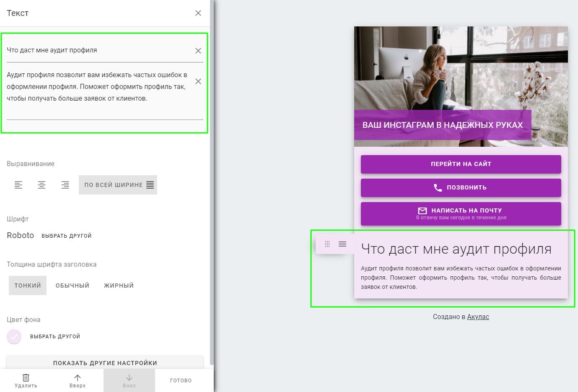This screenshot has width=578, height=392.
Task: Select right text alignment icon
Action: (65, 185)
